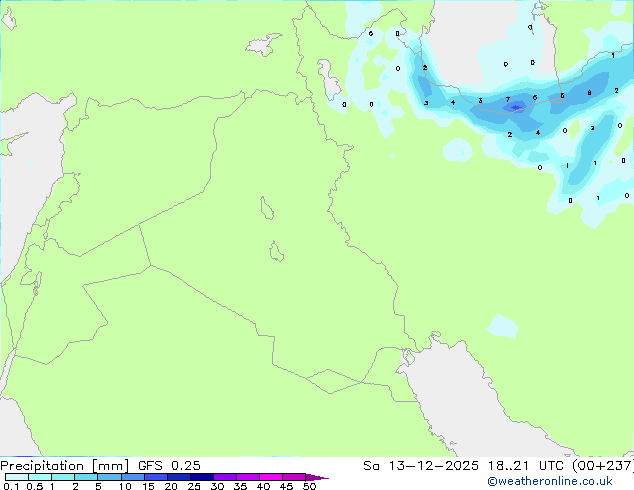Viewport: 634px width, 490px height.
Task: Select the 35–40 mm legend color swatch
Action: coord(248,477)
